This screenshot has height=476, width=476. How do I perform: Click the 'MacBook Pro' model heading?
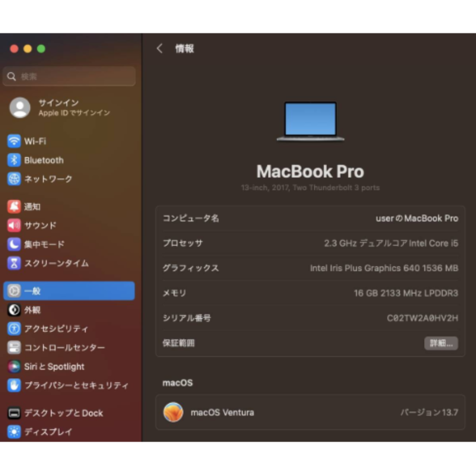(310, 171)
